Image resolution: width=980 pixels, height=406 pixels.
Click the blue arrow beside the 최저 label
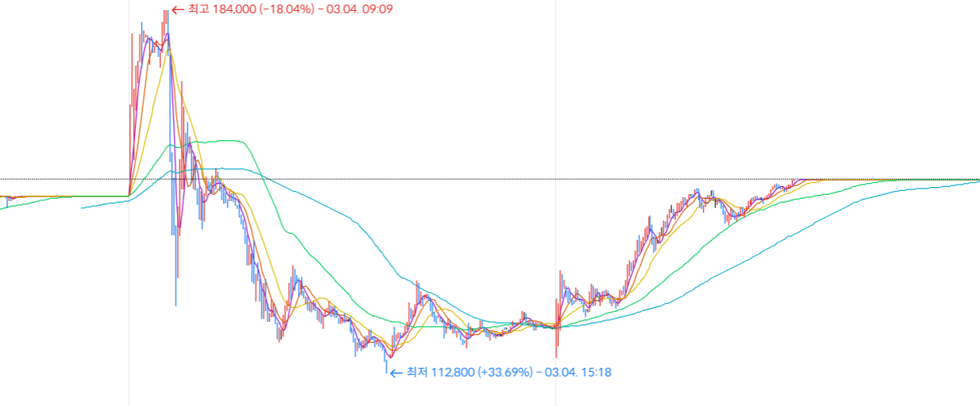coord(395,372)
